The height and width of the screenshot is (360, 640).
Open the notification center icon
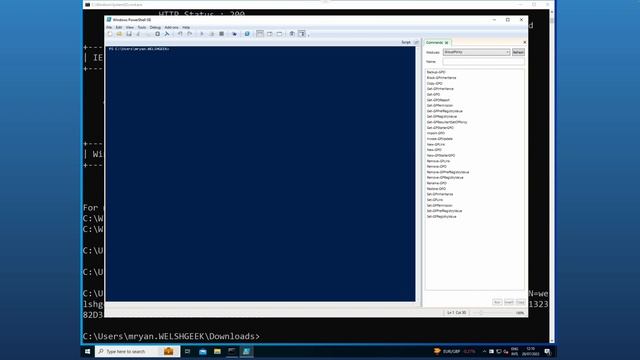[x=547, y=351]
